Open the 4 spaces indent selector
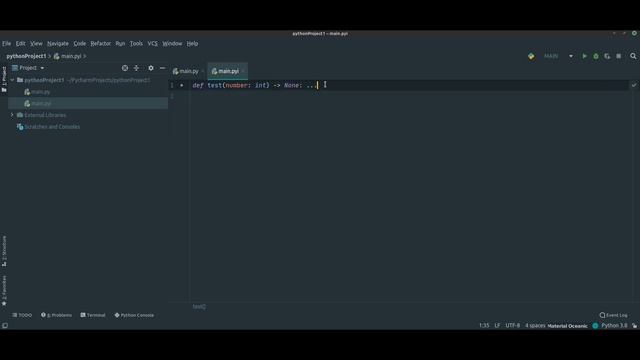 tap(535, 326)
